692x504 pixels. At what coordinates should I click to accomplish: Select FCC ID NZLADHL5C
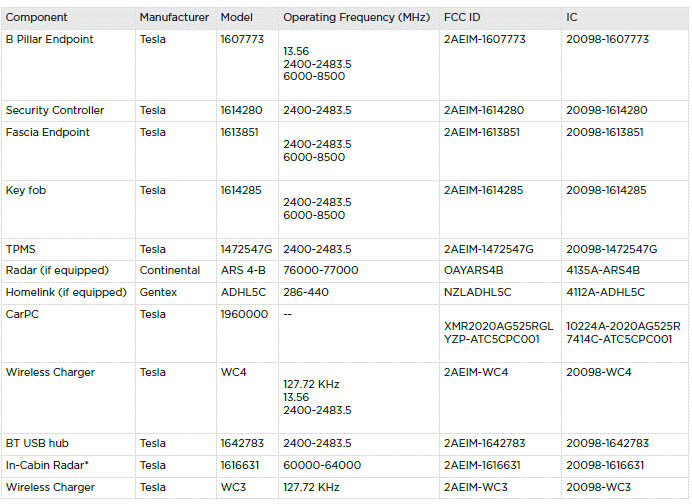477,293
